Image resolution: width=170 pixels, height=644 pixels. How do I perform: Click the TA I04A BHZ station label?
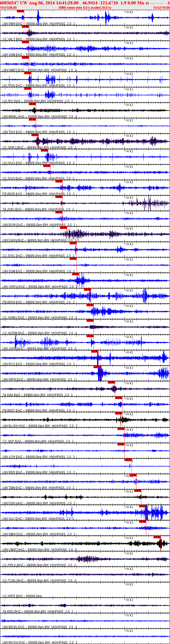(x=38, y=395)
